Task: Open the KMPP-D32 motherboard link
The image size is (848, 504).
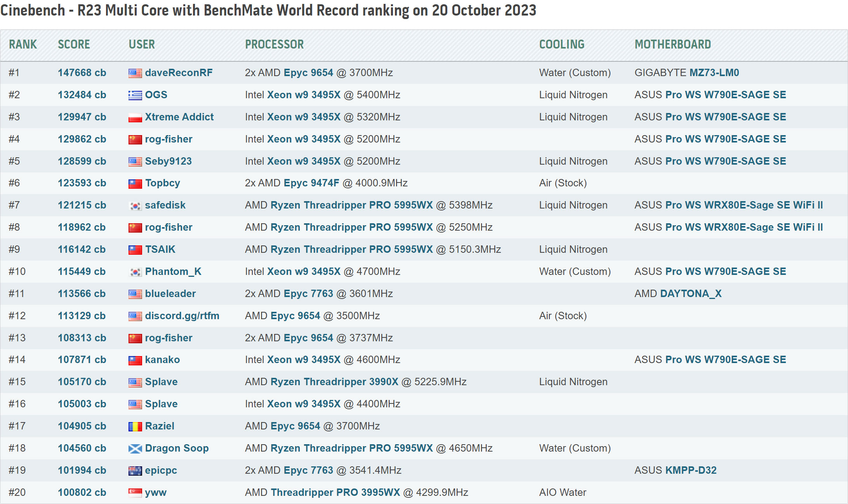Action: pos(691,470)
